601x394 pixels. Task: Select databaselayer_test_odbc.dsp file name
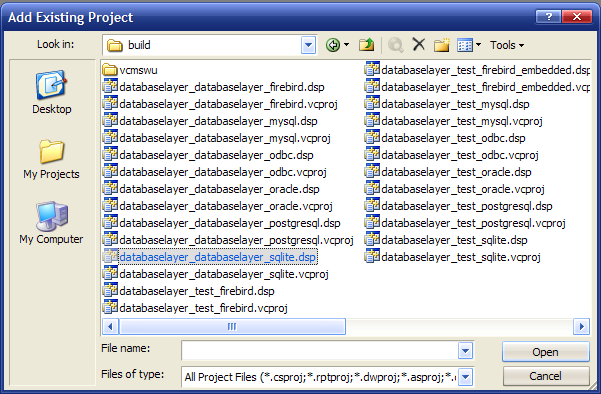453,138
